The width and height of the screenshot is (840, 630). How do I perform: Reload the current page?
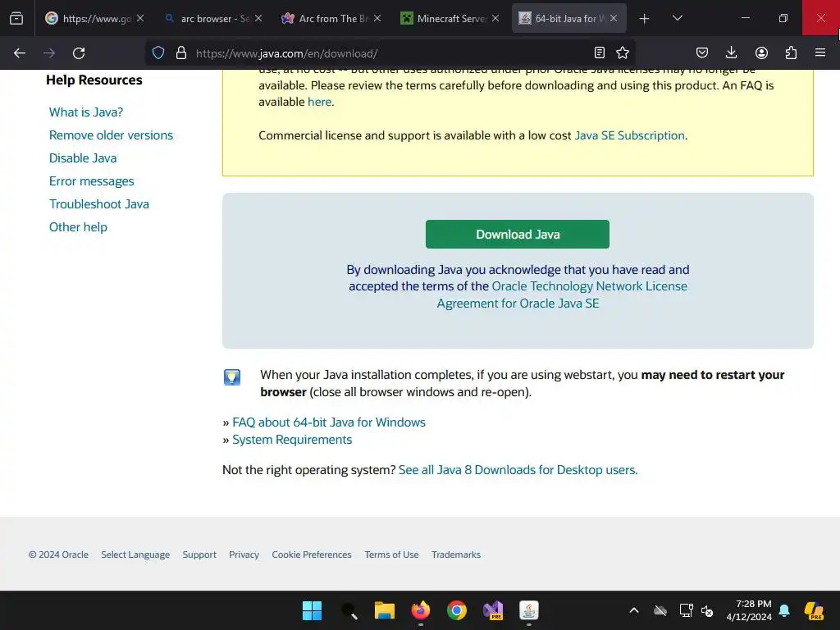coord(79,53)
